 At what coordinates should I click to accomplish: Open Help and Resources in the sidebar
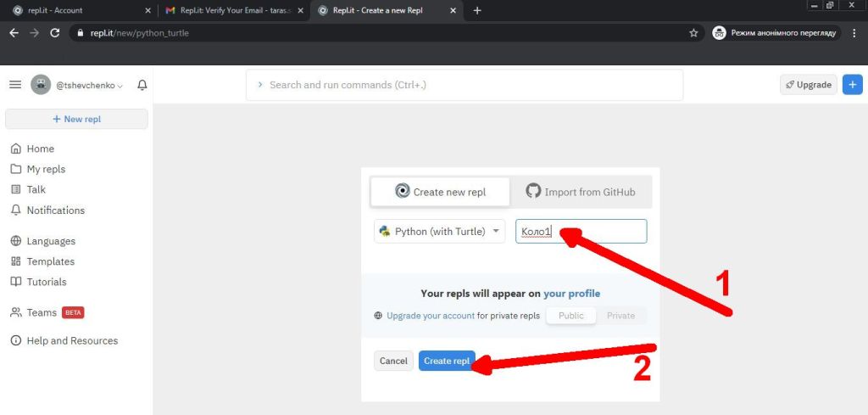[x=64, y=341]
